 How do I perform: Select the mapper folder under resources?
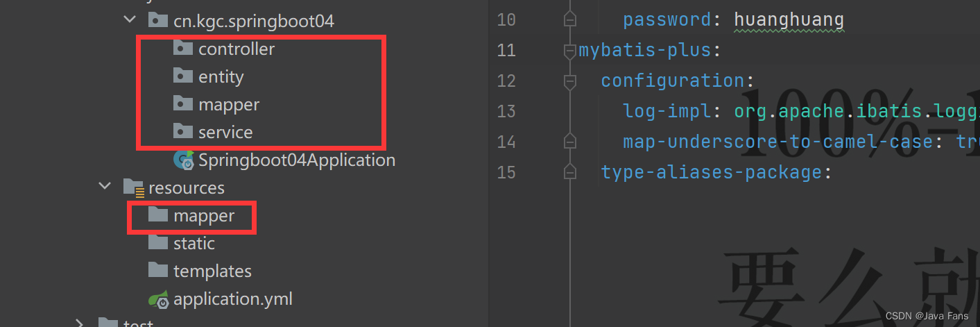point(204,216)
